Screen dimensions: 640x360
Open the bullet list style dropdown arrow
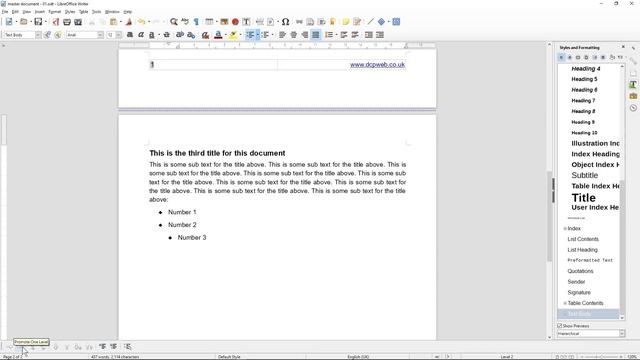[258, 35]
